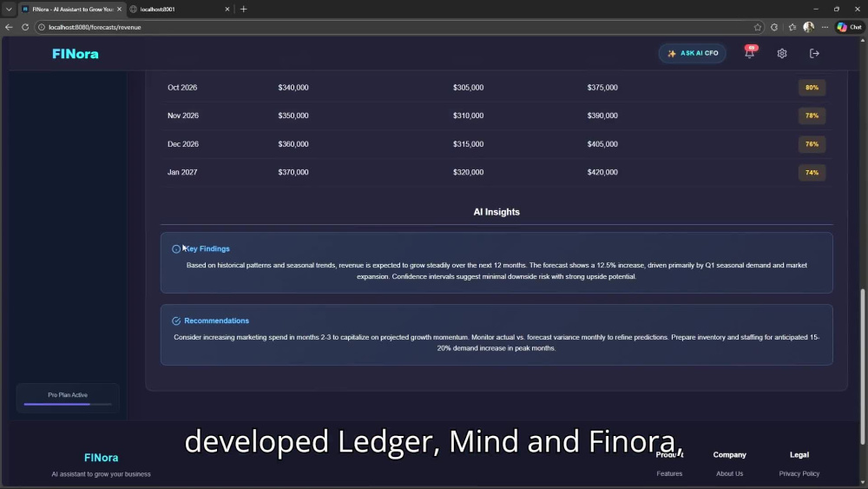The image size is (868, 489).
Task: Click the Oct 2026 row label
Action: (182, 88)
